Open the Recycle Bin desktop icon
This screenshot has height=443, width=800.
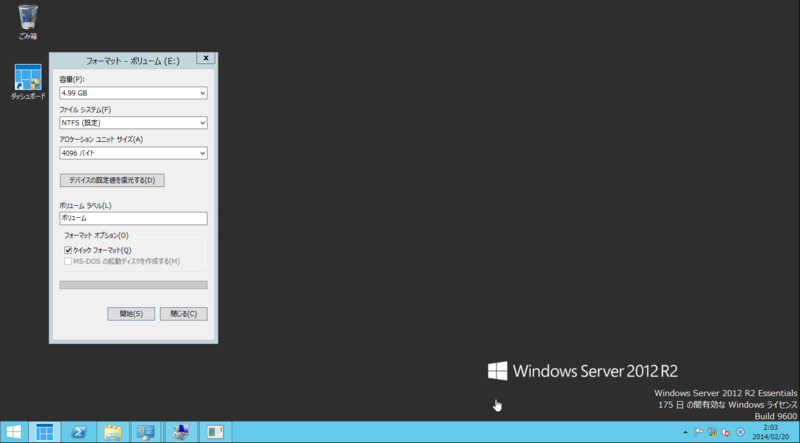tap(28, 22)
